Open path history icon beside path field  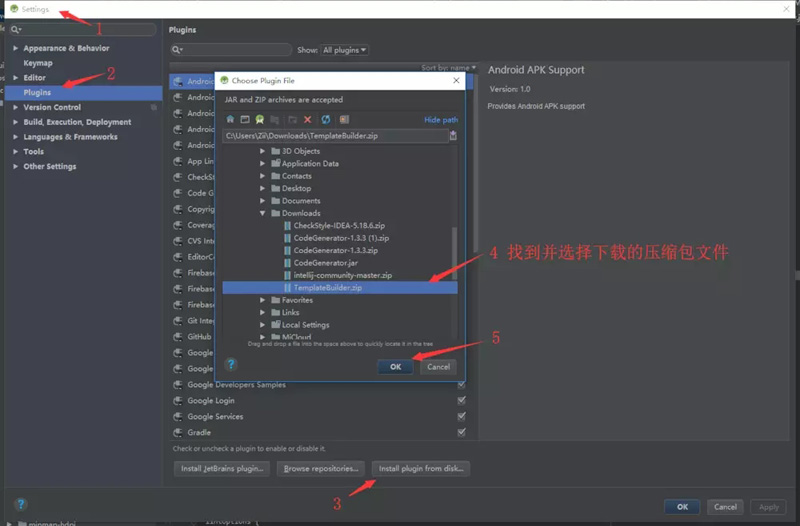(453, 136)
